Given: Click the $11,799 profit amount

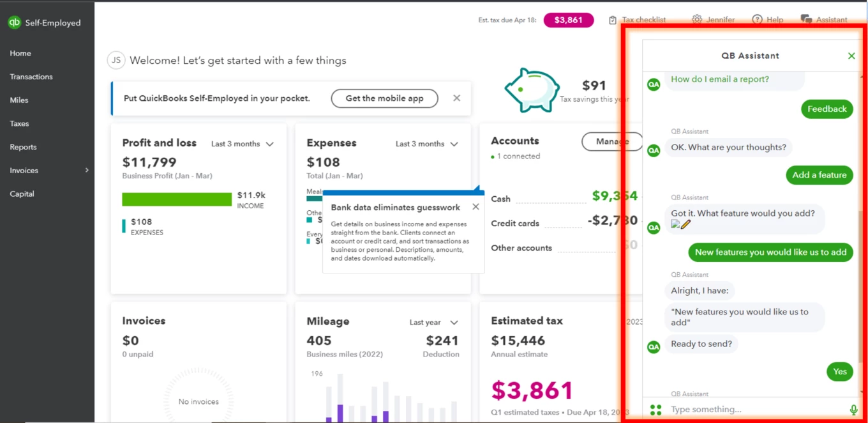Looking at the screenshot, I should 149,162.
